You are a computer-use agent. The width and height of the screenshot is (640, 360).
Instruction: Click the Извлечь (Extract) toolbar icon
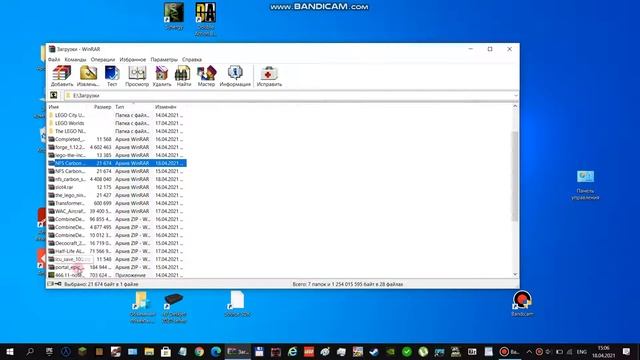tap(88, 76)
